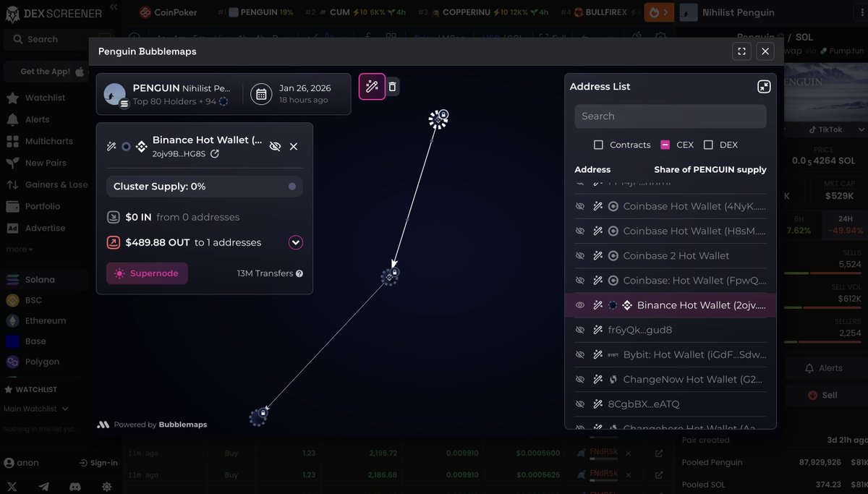Click magic wand on Bybit: Hot Wallet row

pyautogui.click(x=597, y=354)
